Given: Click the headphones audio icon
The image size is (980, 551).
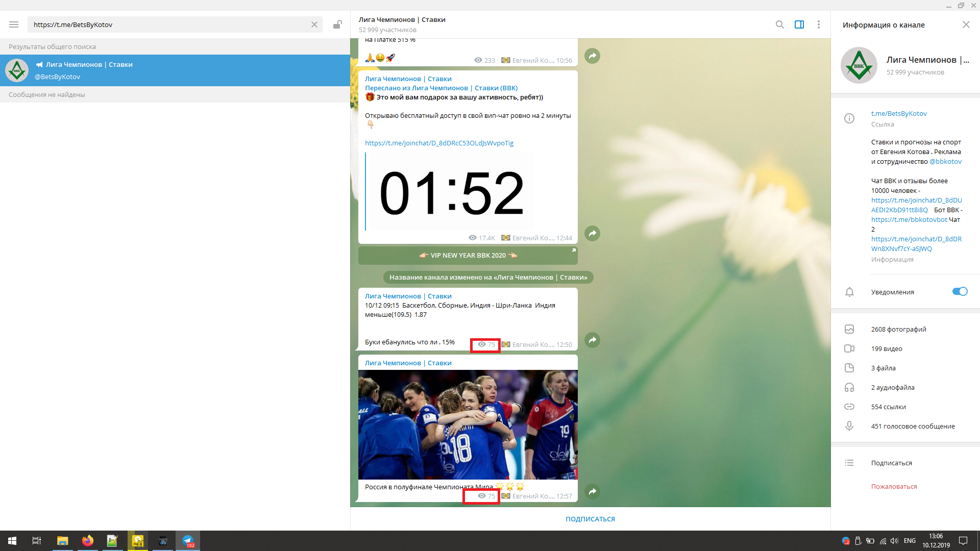Looking at the screenshot, I should (x=849, y=387).
